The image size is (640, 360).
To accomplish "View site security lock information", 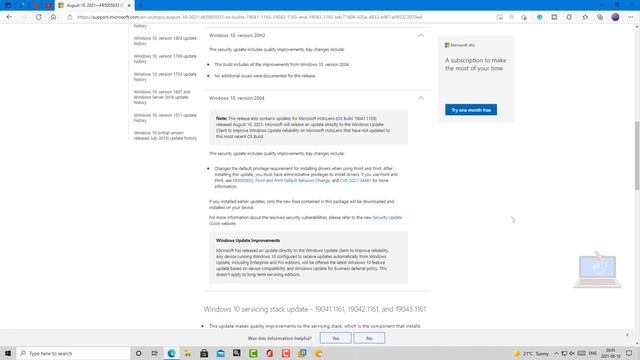I will (70, 17).
